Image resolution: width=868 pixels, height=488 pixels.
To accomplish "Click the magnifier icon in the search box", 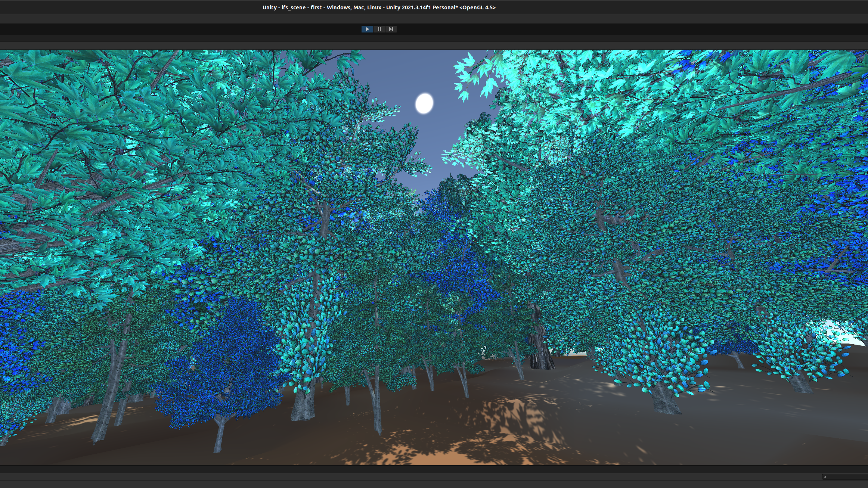I will click(825, 477).
